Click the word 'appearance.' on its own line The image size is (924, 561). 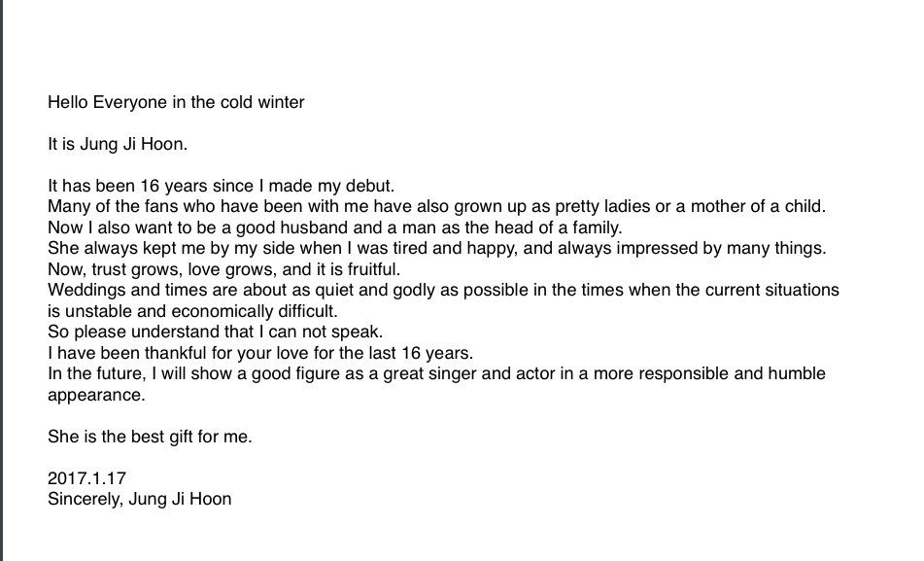[x=96, y=396]
